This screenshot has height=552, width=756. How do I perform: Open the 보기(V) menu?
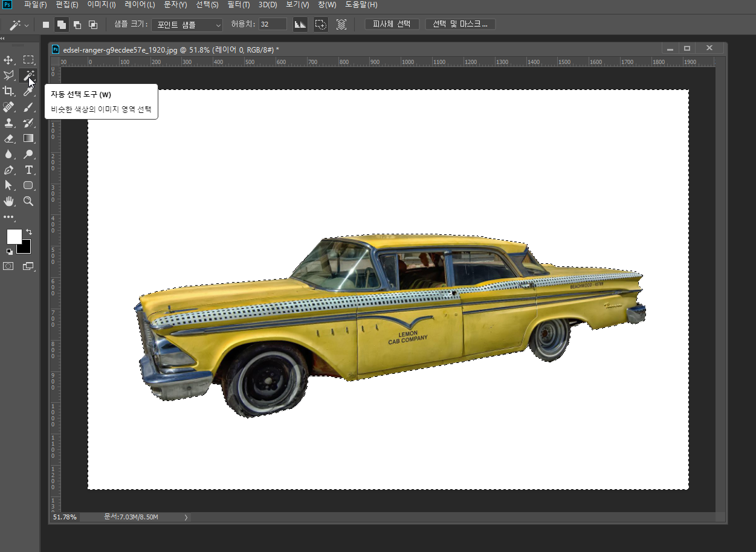297,5
